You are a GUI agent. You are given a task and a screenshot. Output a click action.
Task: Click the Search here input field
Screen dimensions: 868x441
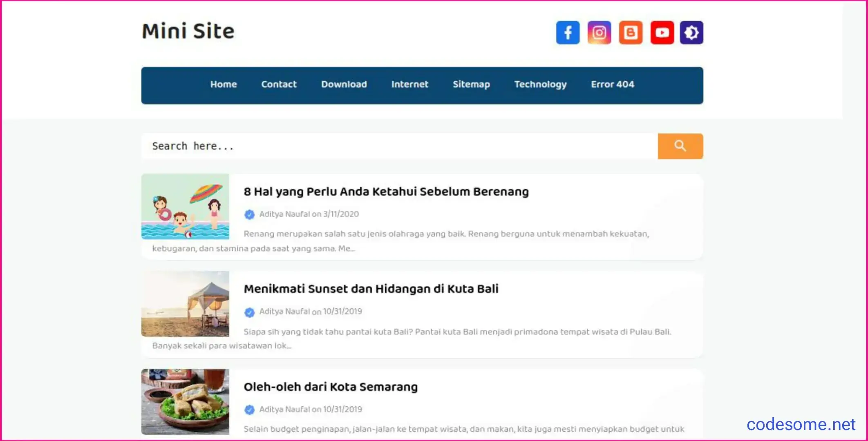[398, 146]
